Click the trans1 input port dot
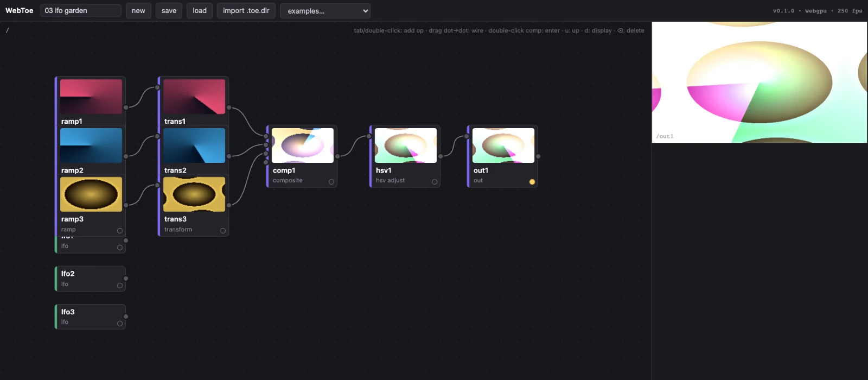Image resolution: width=868 pixels, height=380 pixels. pyautogui.click(x=157, y=87)
